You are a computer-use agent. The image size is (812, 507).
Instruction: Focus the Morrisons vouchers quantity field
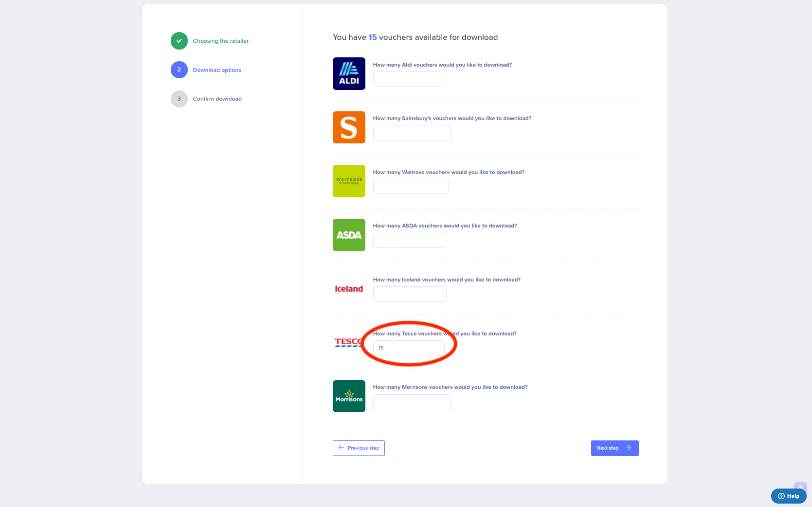[x=412, y=402]
